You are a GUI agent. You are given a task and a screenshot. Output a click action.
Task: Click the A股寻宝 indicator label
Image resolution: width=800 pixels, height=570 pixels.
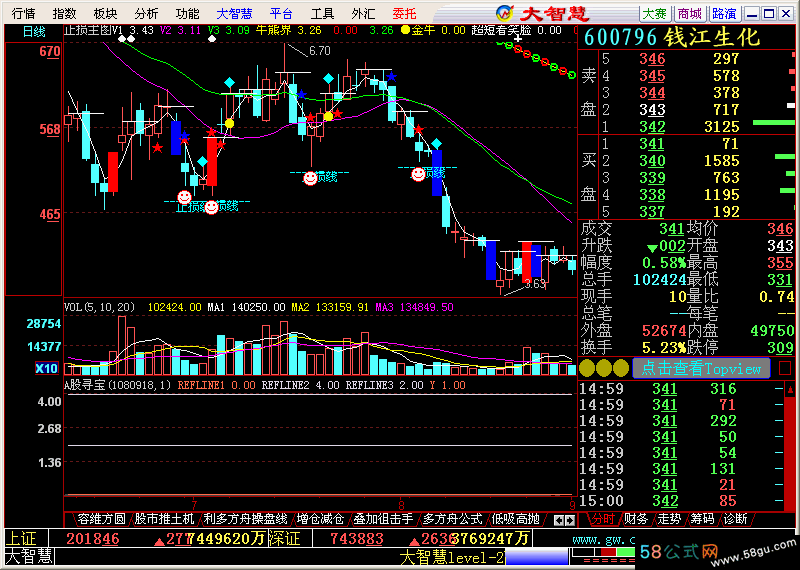pos(117,385)
